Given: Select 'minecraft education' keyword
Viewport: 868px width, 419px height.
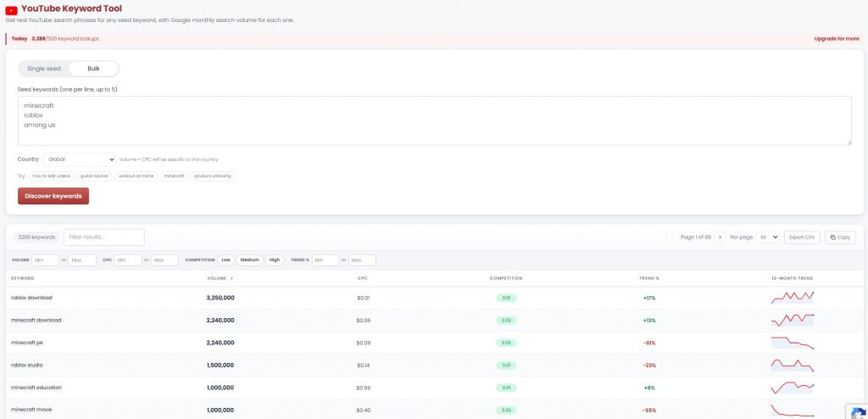Looking at the screenshot, I should pos(36,388).
